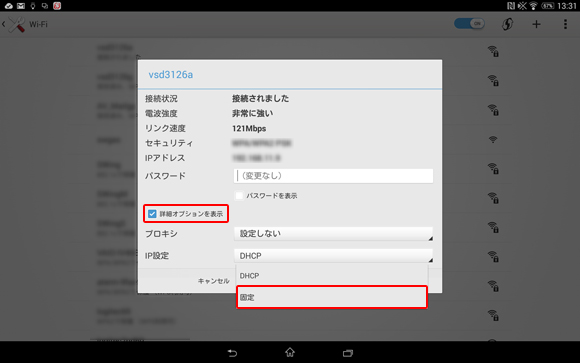Tap the Android home button
This screenshot has height=363, width=580.
pyautogui.click(x=290, y=352)
